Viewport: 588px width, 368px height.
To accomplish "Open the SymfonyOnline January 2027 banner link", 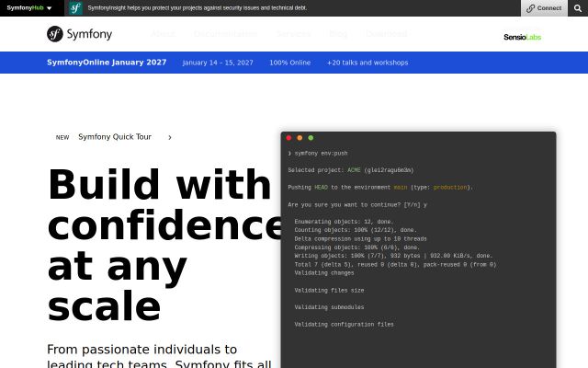I will pyautogui.click(x=107, y=63).
